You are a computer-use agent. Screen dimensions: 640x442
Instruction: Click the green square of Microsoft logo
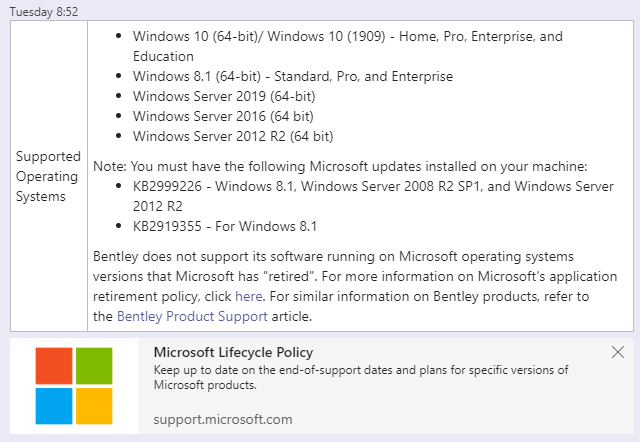pyautogui.click(x=94, y=366)
